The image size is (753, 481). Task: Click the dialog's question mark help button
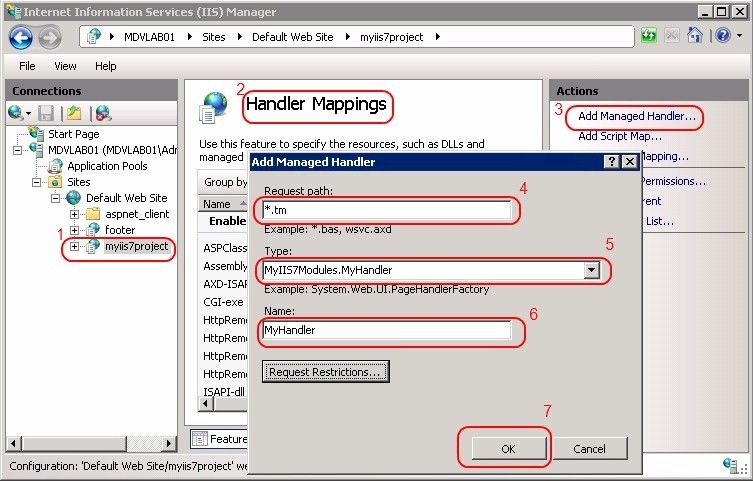click(x=611, y=162)
